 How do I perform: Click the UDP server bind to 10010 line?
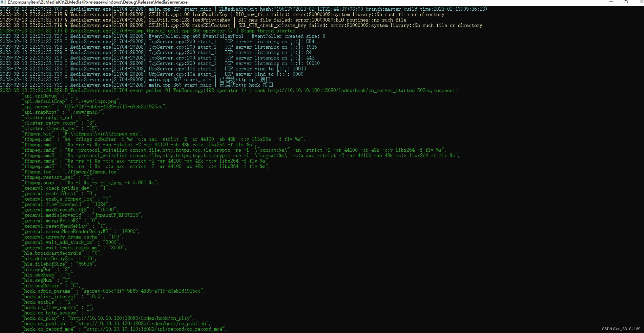click(x=153, y=69)
